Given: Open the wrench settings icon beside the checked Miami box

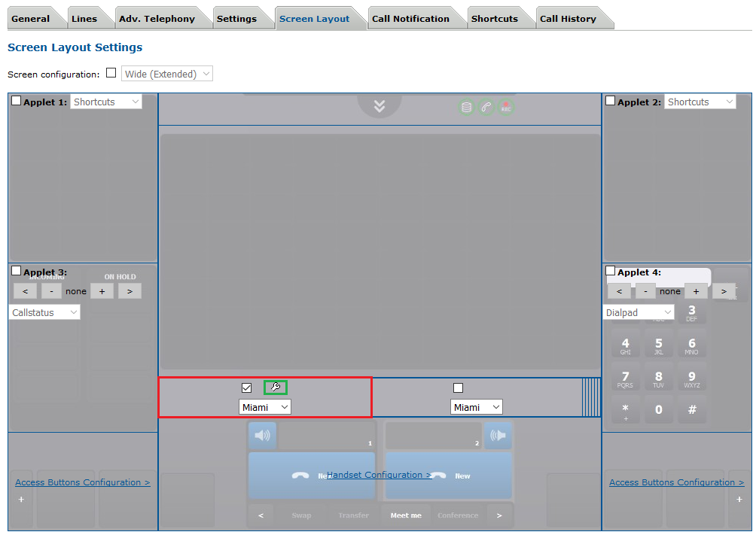Looking at the screenshot, I should click(276, 387).
